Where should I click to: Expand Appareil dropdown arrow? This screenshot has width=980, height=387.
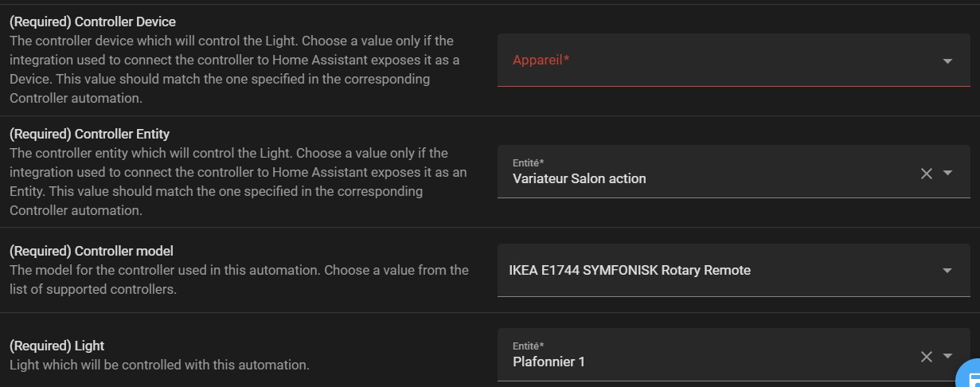[x=947, y=61]
